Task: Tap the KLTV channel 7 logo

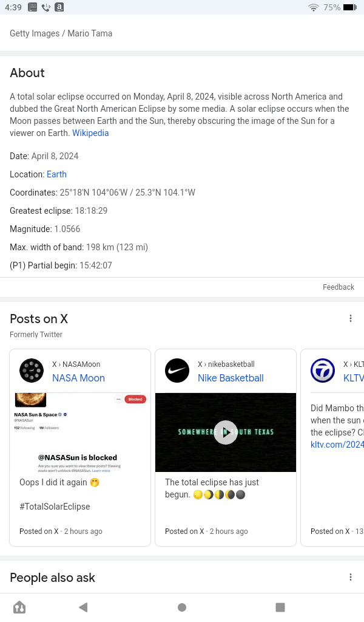Action: tap(323, 371)
